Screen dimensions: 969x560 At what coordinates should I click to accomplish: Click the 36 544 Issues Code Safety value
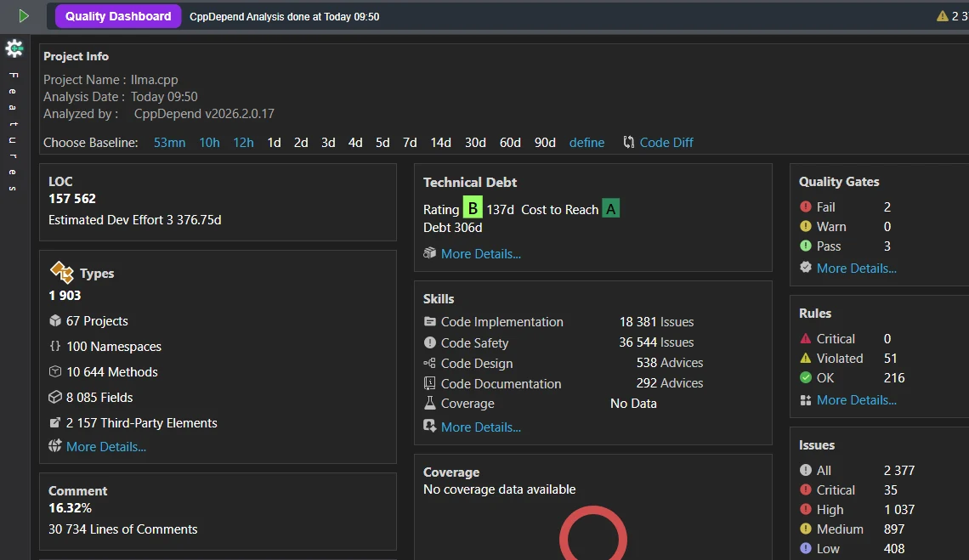click(656, 342)
